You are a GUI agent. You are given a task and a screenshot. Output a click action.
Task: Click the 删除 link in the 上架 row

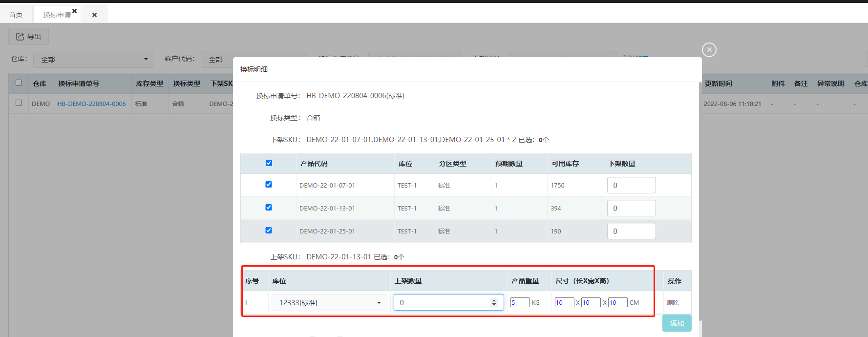pyautogui.click(x=673, y=303)
